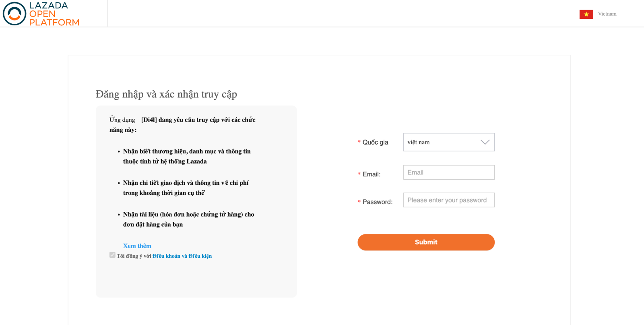Click the Lazada Open Platform text logo

pos(54,14)
